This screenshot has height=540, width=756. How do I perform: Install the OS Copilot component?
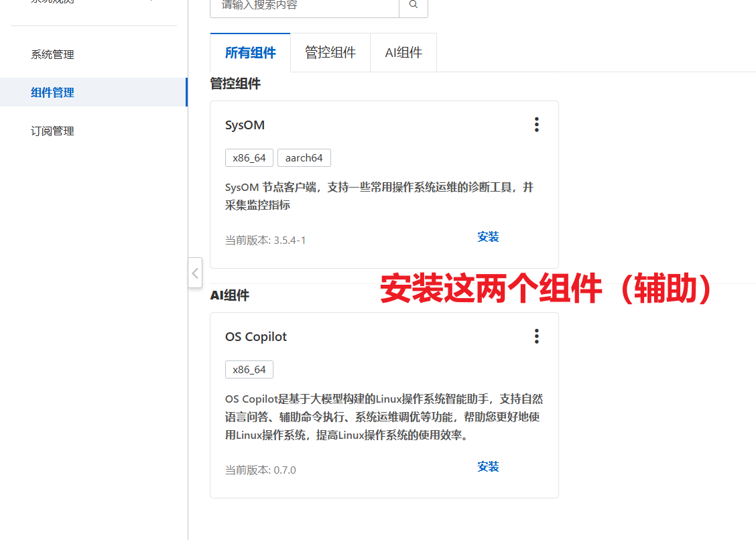pos(488,467)
